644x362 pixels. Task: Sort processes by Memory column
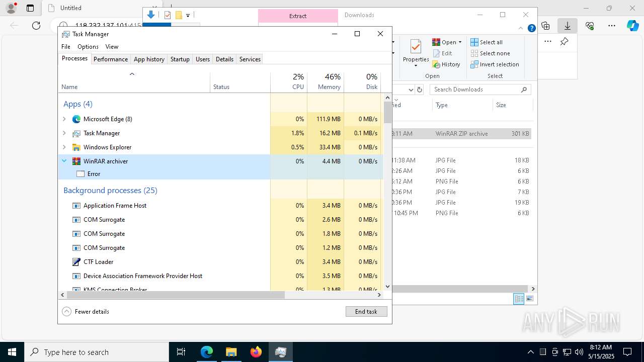click(326, 82)
